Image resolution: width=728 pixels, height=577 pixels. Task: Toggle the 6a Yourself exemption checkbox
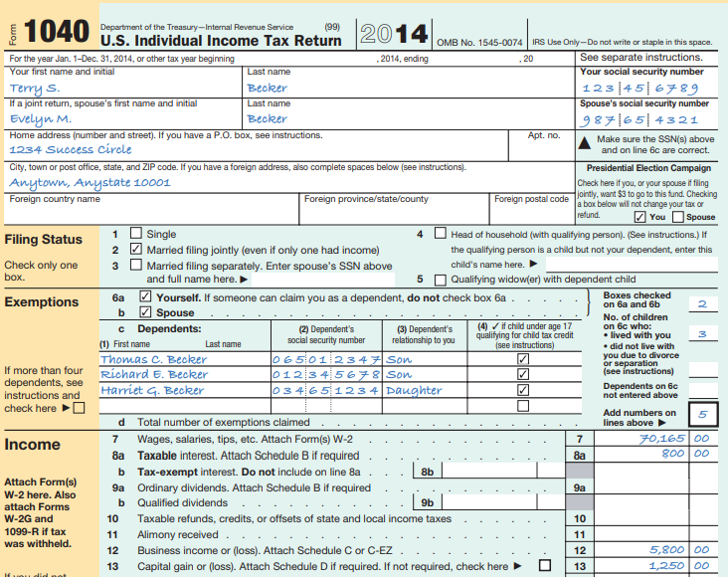(x=145, y=296)
